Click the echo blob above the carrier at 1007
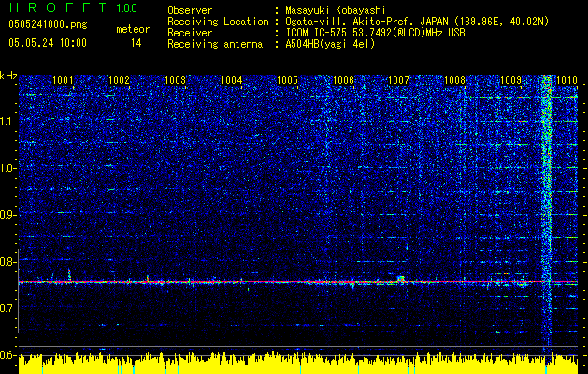Screen dimensions: 588x374 click(x=401, y=278)
